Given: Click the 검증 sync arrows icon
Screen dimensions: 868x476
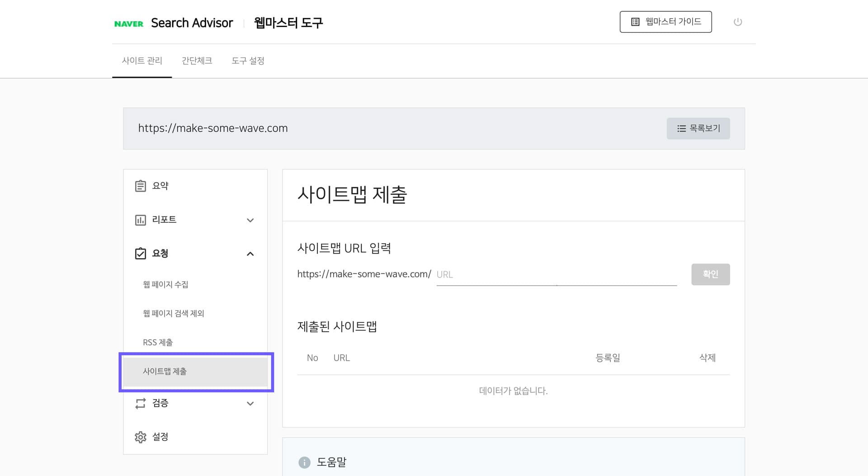Looking at the screenshot, I should point(140,403).
